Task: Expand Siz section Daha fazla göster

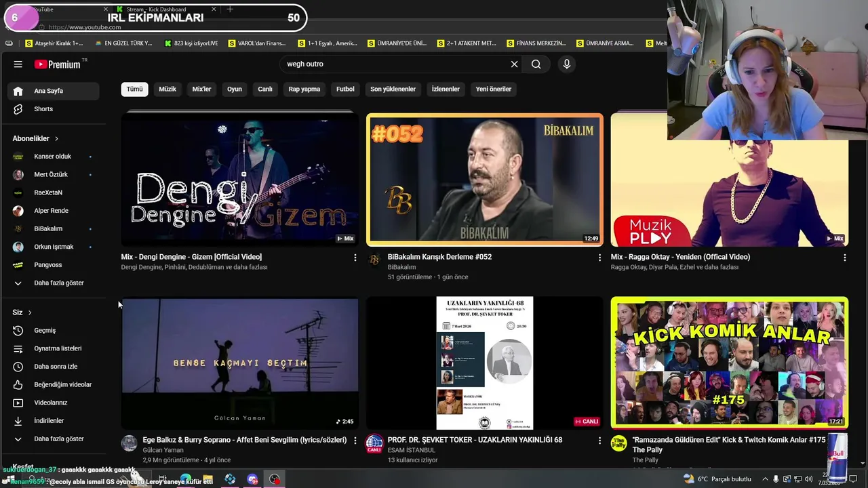Action: click(53, 439)
